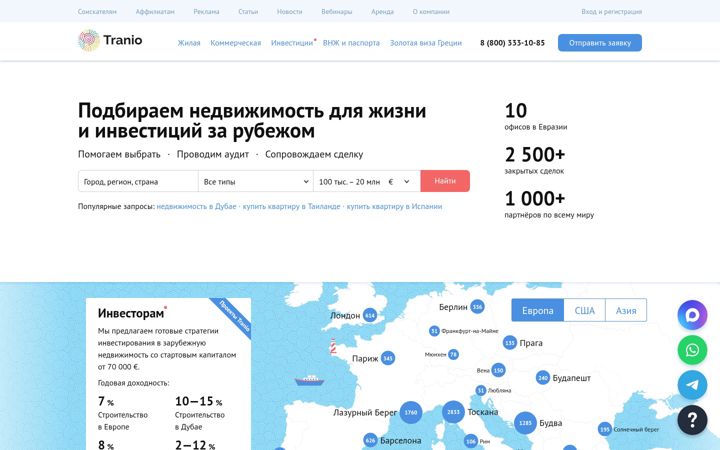Select London map marker 614

point(370,315)
